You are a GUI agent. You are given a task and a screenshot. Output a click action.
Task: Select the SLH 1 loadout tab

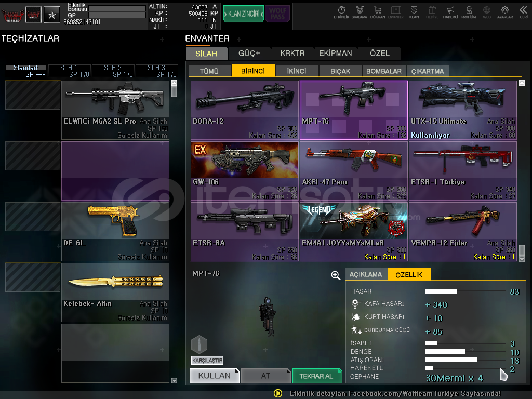[70, 71]
